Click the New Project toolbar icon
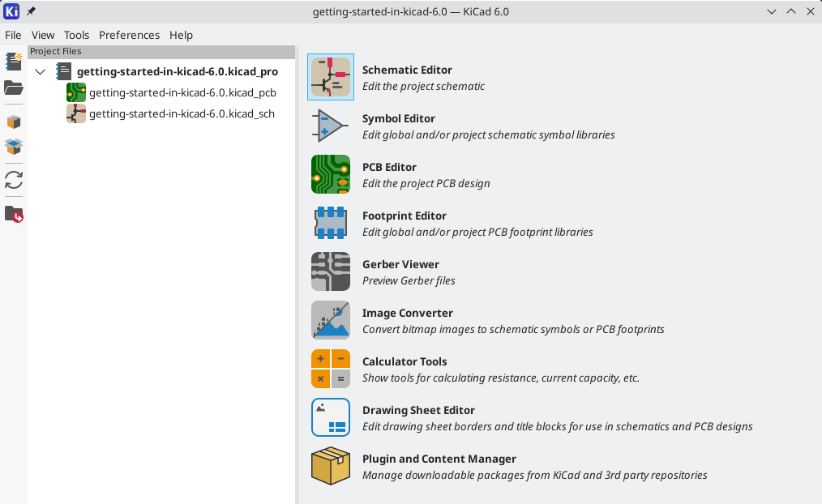 (14, 62)
